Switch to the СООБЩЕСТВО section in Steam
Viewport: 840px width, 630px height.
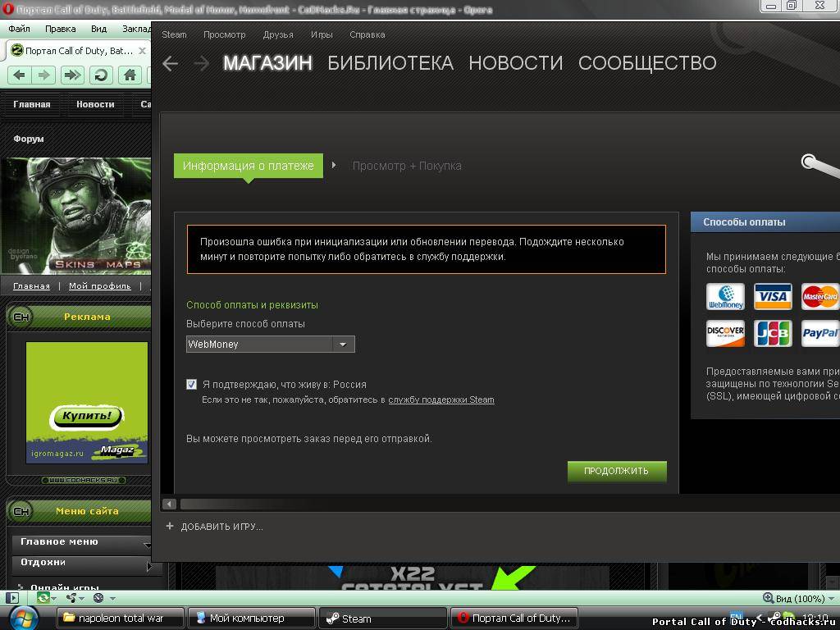point(647,63)
